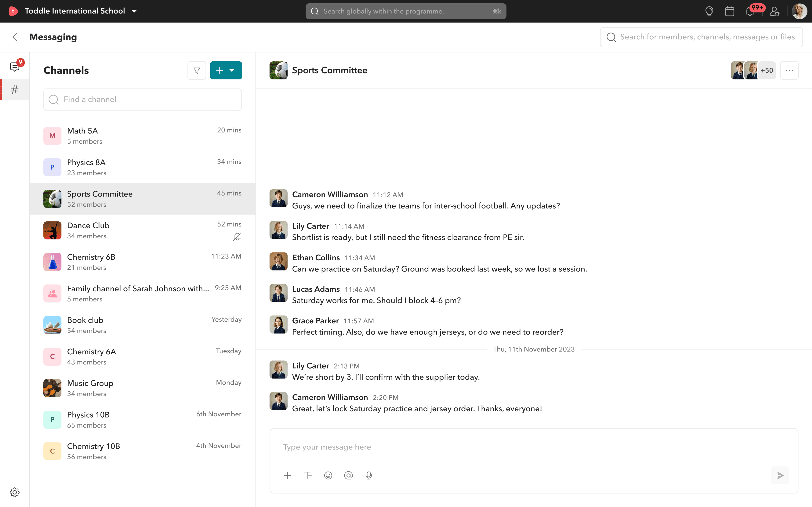The width and height of the screenshot is (812, 507).
Task: Select the Channels hash tab
Action: [15, 90]
